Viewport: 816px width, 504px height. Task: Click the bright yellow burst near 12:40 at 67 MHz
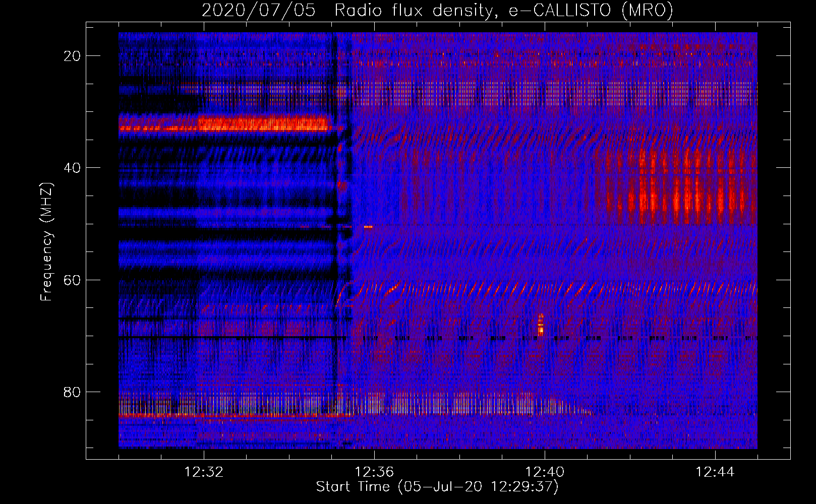(541, 325)
